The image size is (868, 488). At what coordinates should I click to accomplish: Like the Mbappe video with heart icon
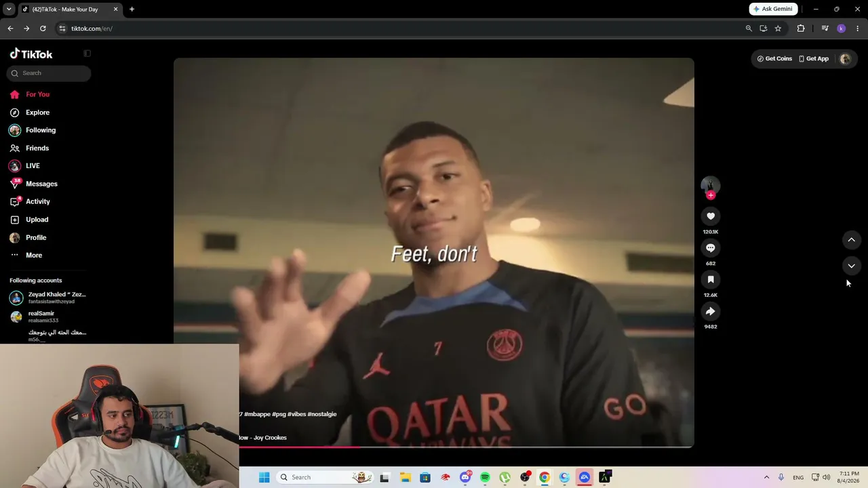[711, 216]
